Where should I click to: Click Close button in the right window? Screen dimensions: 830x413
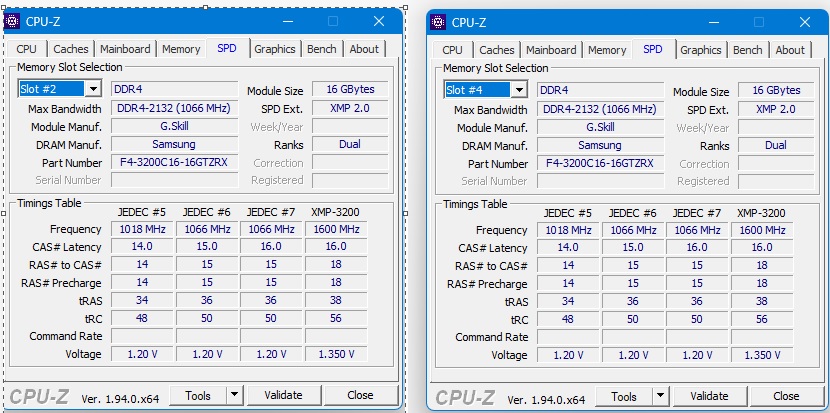pos(787,397)
